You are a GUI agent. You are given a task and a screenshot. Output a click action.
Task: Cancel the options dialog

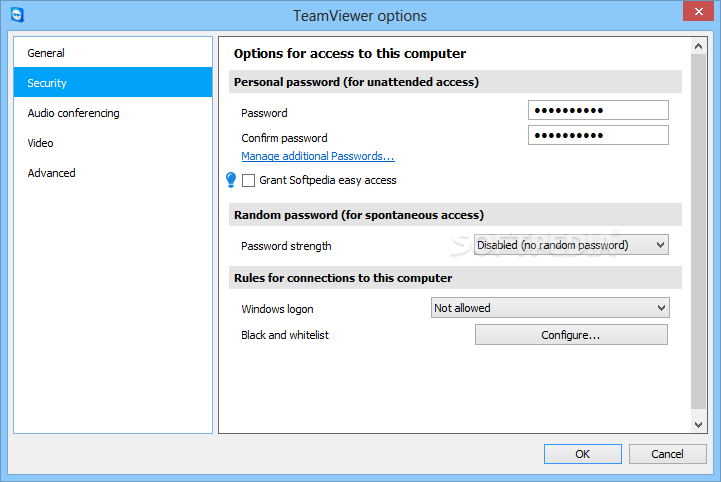pyautogui.click(x=667, y=454)
